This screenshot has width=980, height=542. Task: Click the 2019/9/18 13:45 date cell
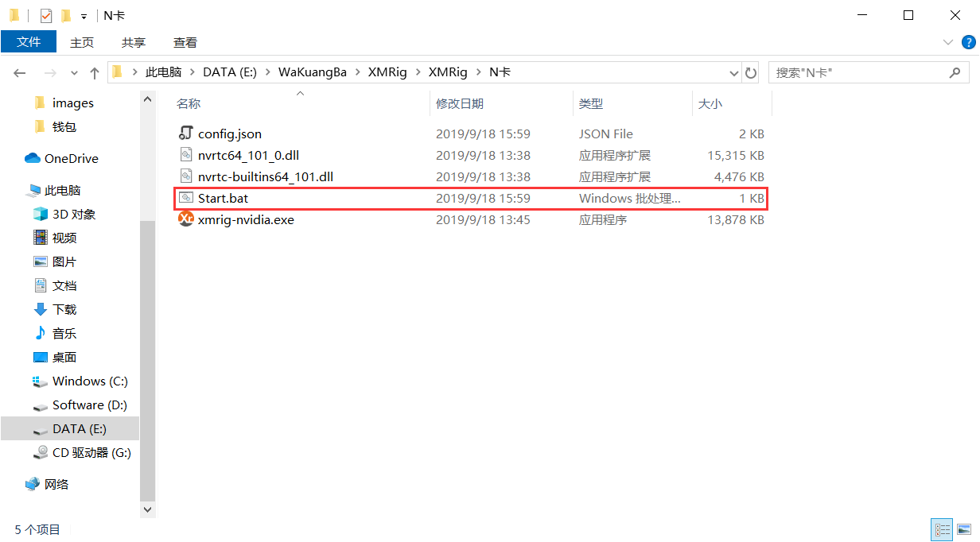(483, 219)
